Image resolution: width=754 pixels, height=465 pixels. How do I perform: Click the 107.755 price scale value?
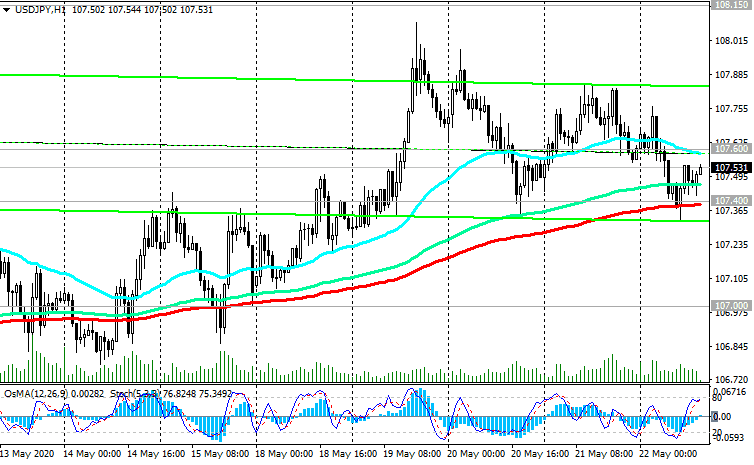point(731,109)
